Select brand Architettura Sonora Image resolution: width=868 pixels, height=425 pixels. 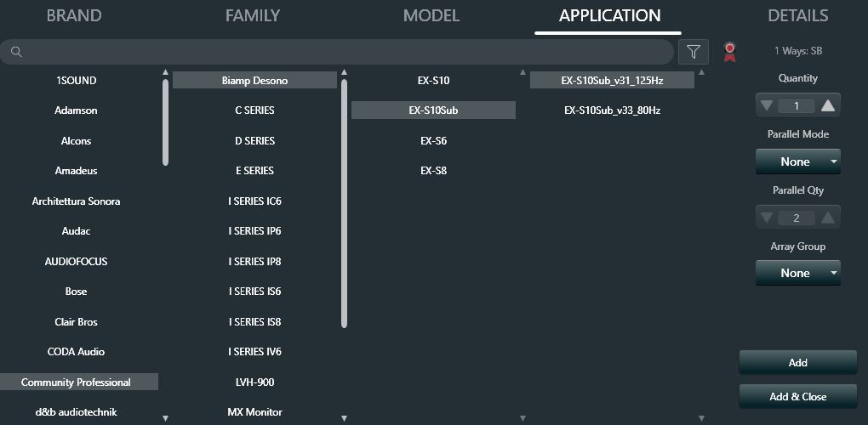[x=77, y=201]
